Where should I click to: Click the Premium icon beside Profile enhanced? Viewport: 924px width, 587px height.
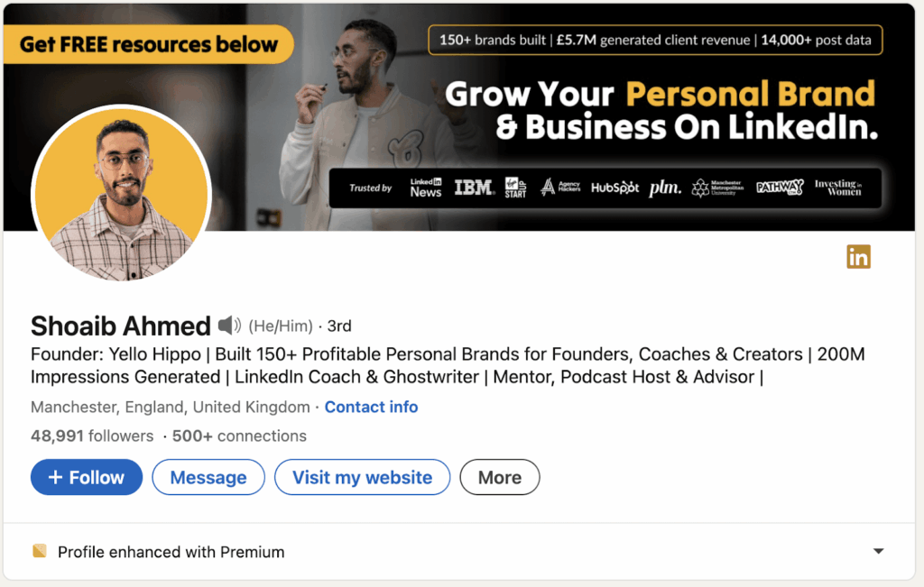click(x=39, y=552)
